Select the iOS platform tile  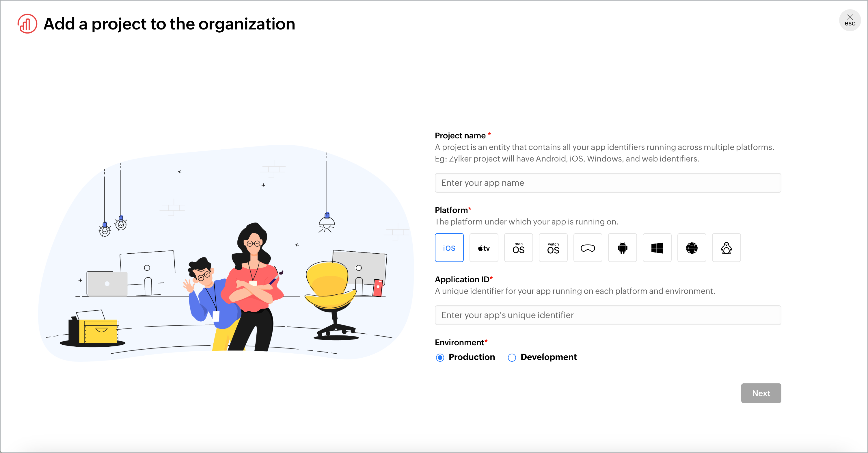pyautogui.click(x=449, y=248)
